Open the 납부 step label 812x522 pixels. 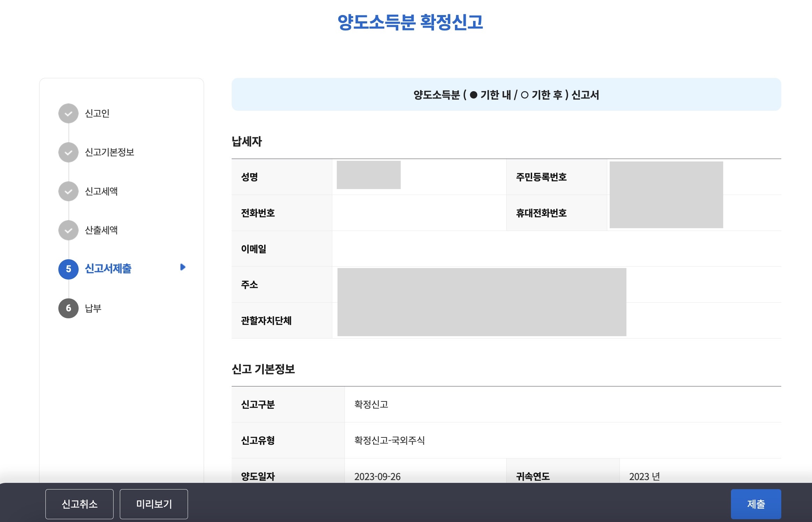[93, 308]
